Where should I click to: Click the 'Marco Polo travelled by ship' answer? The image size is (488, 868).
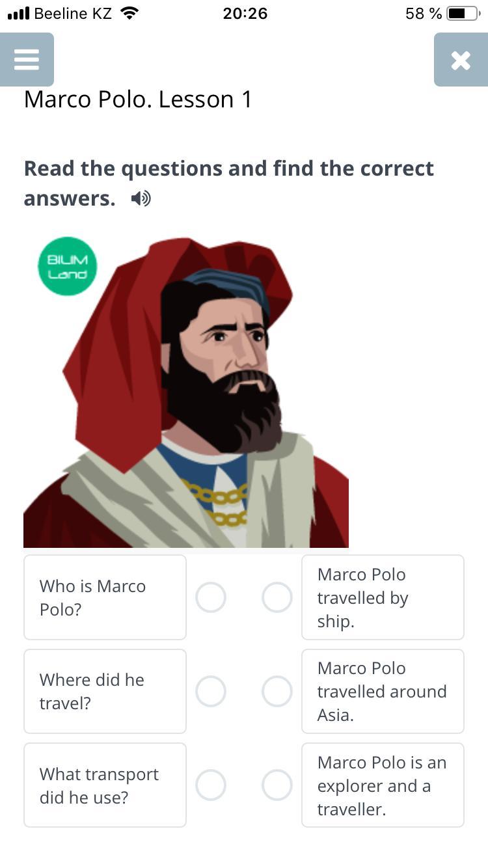(383, 597)
